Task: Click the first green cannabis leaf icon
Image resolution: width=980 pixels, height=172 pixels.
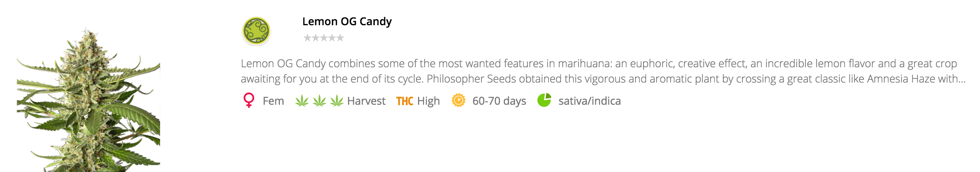Action: point(302,101)
